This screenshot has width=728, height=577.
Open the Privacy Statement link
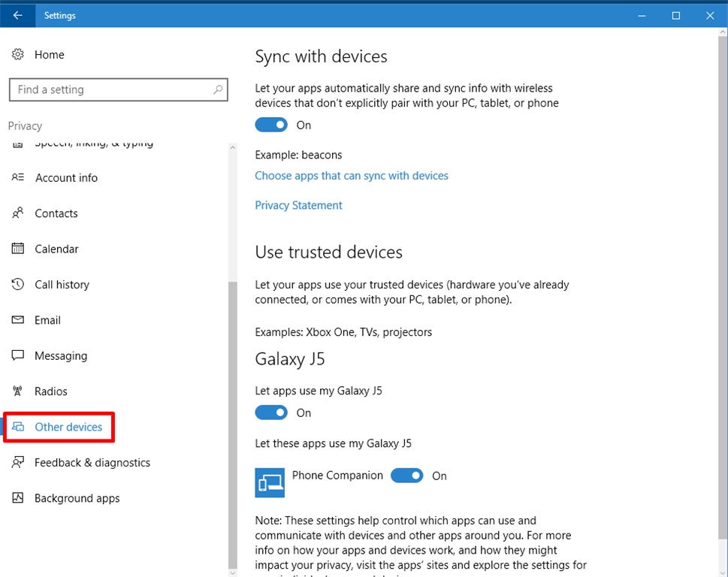coord(298,205)
